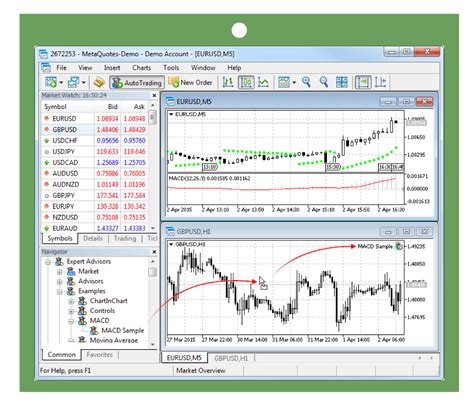The width and height of the screenshot is (474, 408).
Task: Click the Tile Windows toolbar icon
Action: [342, 82]
